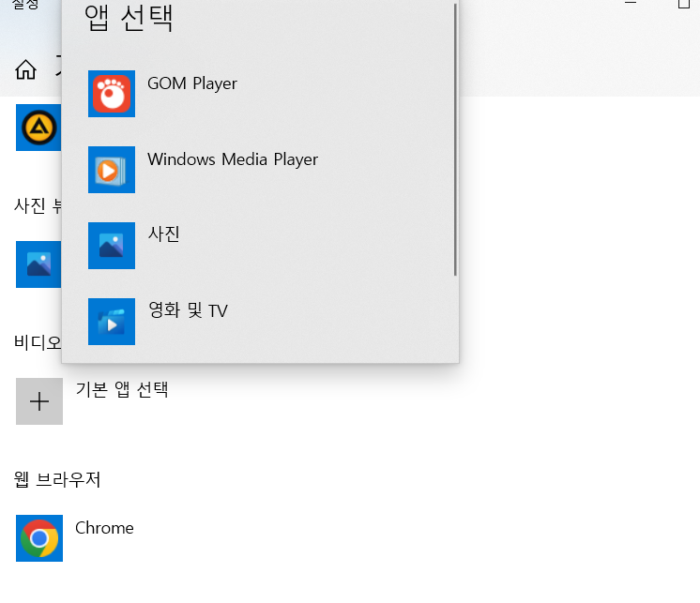The width and height of the screenshot is (700, 603).
Task: Click the GOM Player text label
Action: click(192, 83)
